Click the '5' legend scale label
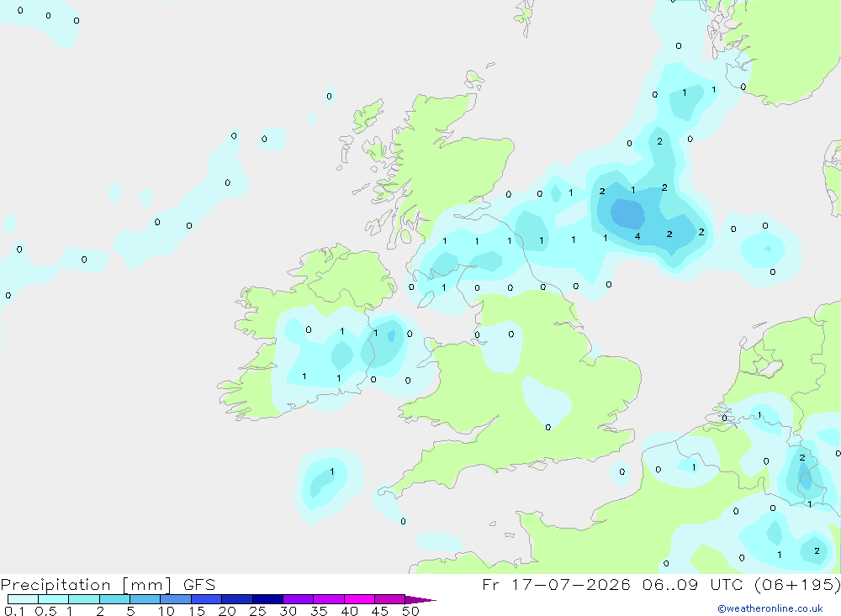The image size is (841, 616). point(130,611)
